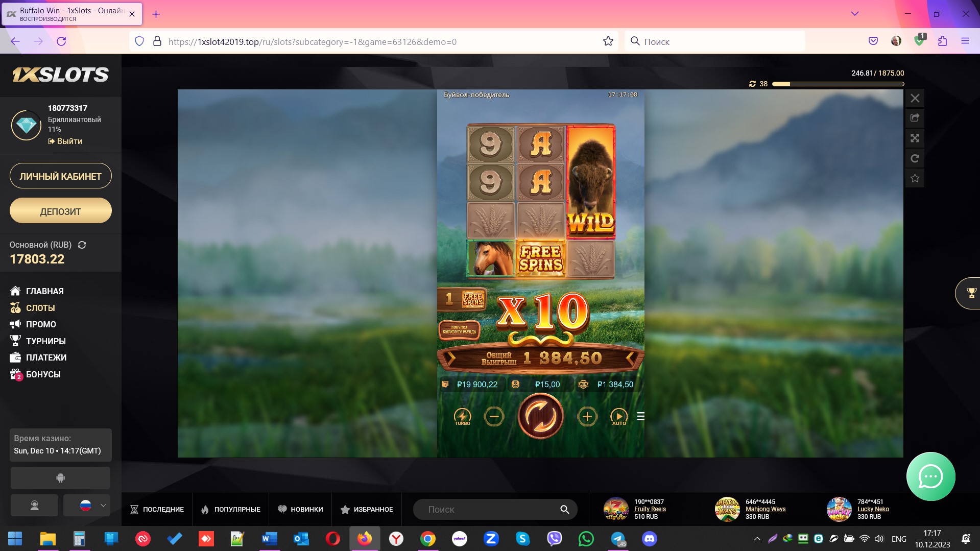Open the Слоты section
980x551 pixels.
click(32, 308)
